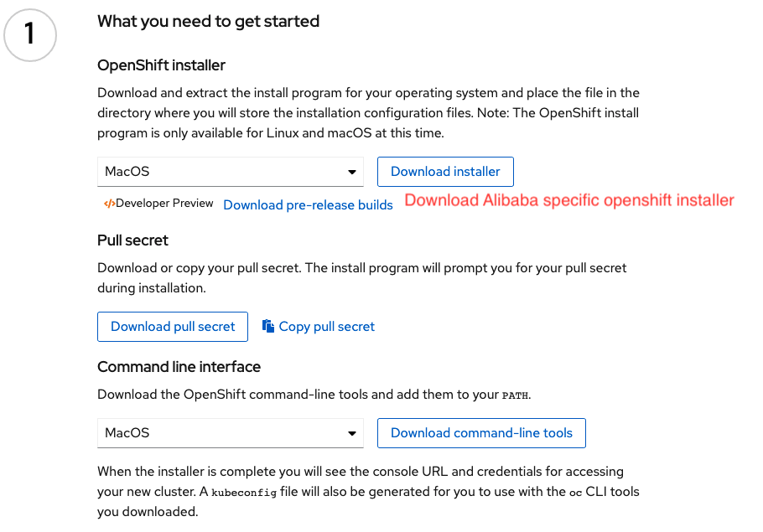Open the OpenShift installer MacOS dropdown
Image resolution: width=763 pixels, height=532 pixels.
point(230,172)
